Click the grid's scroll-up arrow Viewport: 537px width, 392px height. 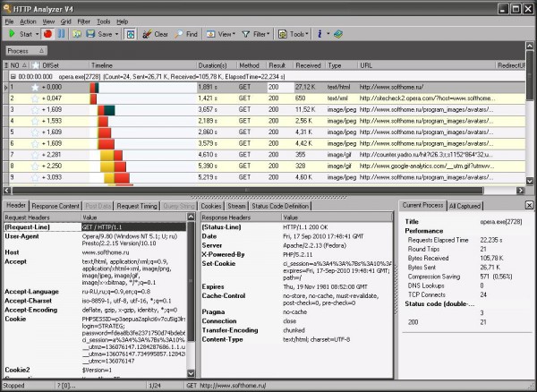coord(530,46)
